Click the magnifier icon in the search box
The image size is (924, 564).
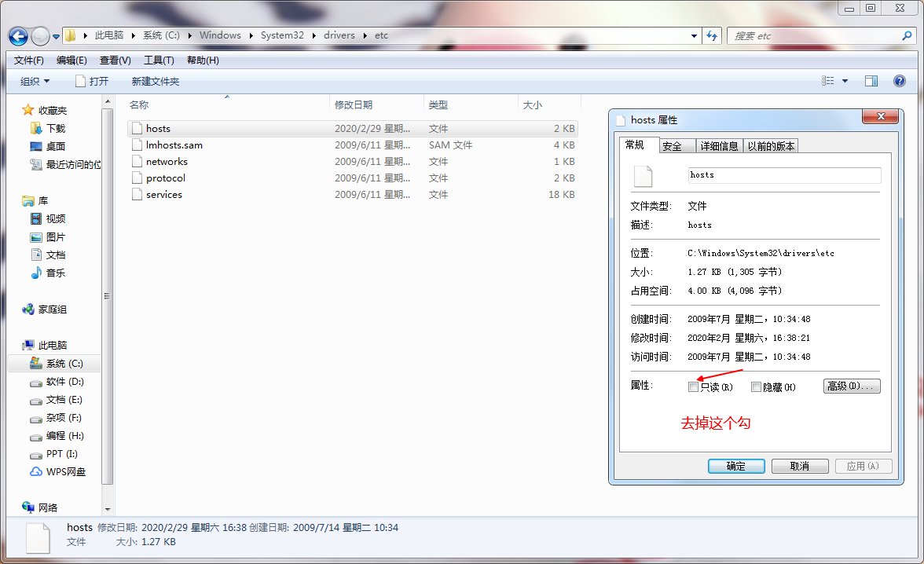pos(907,36)
